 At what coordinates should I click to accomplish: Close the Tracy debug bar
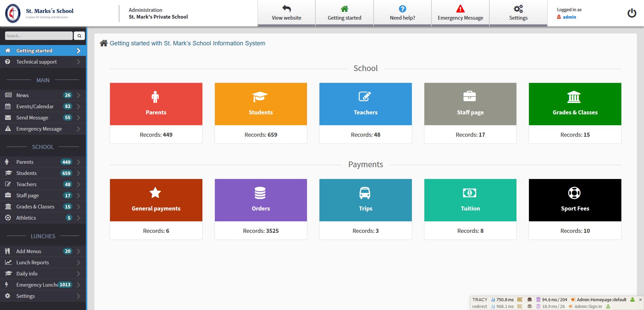(640, 300)
